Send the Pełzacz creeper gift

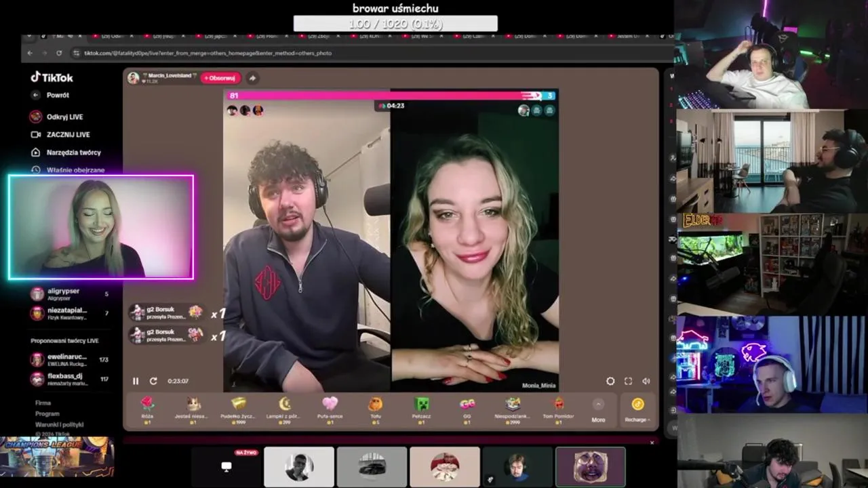[x=421, y=410]
